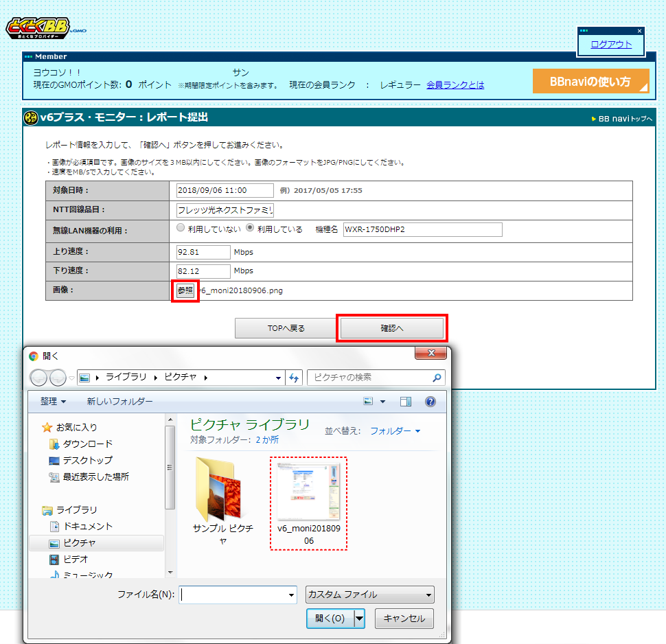
Task: Click the 上り速度 input field
Action: [x=203, y=252]
